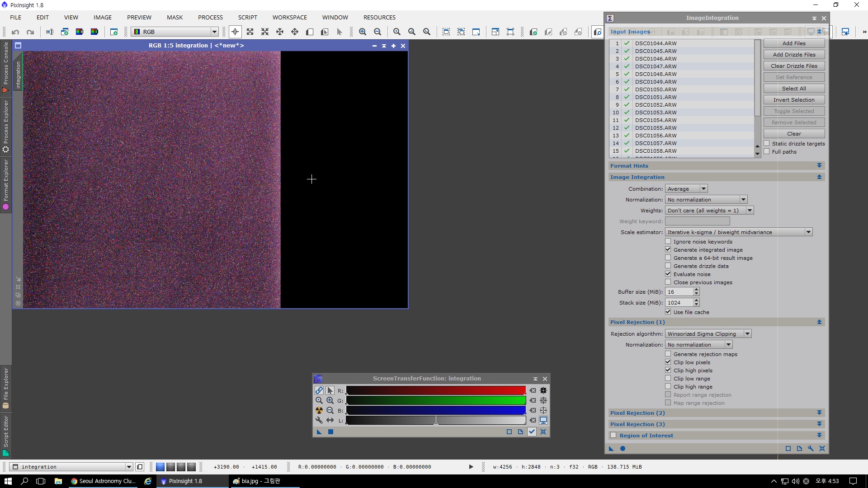868x488 pixels.
Task: Open the File Explorer side tab
Action: (x=6, y=389)
